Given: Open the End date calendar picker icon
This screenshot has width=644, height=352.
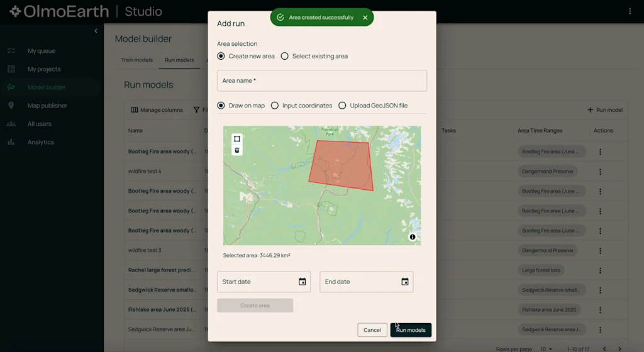Looking at the screenshot, I should (405, 282).
